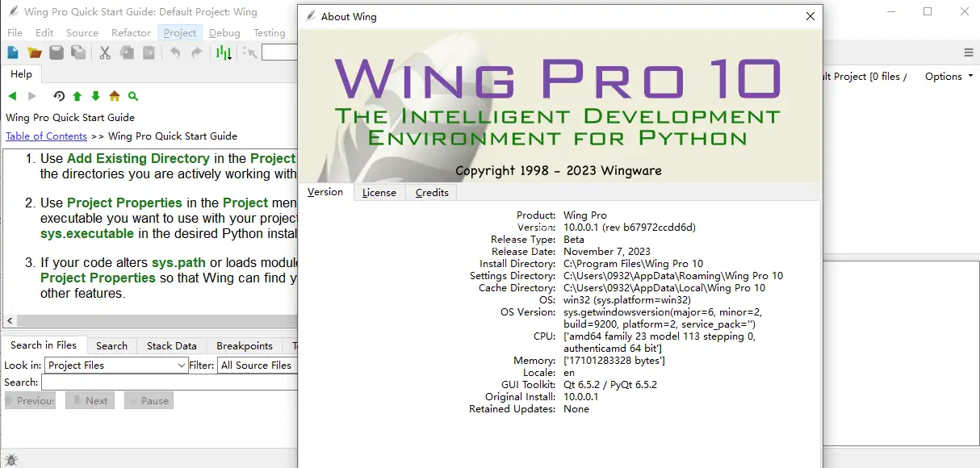Click the history clock icon in Help
Screen dimensions: 980x468
pos(59,96)
